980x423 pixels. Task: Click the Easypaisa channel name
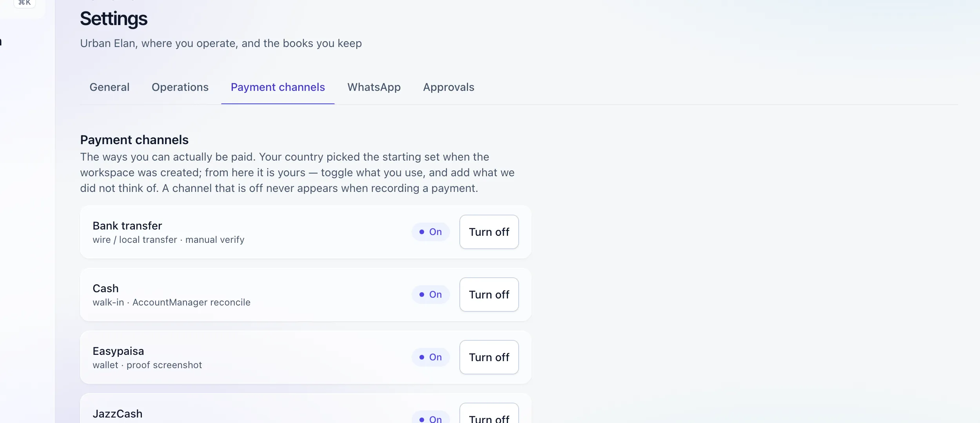(x=118, y=351)
